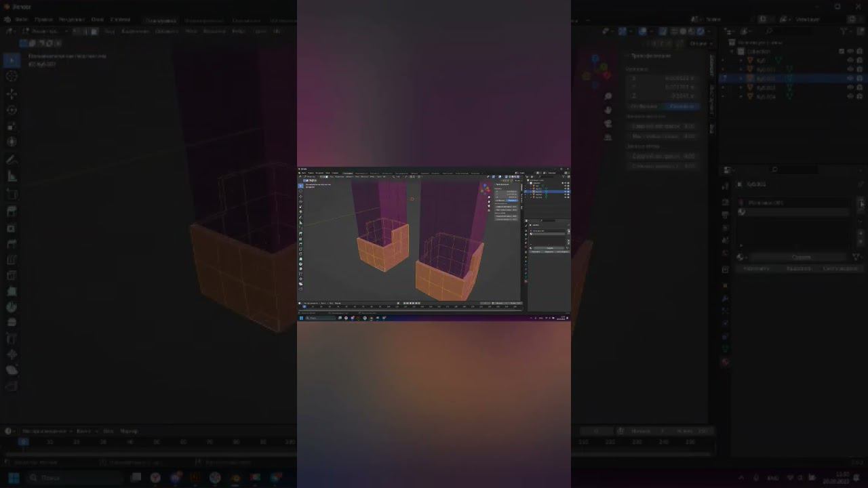Viewport: 868px width, 488px height.
Task: Select the Poly Build tool in sharp Blender window
Action: tap(301, 259)
